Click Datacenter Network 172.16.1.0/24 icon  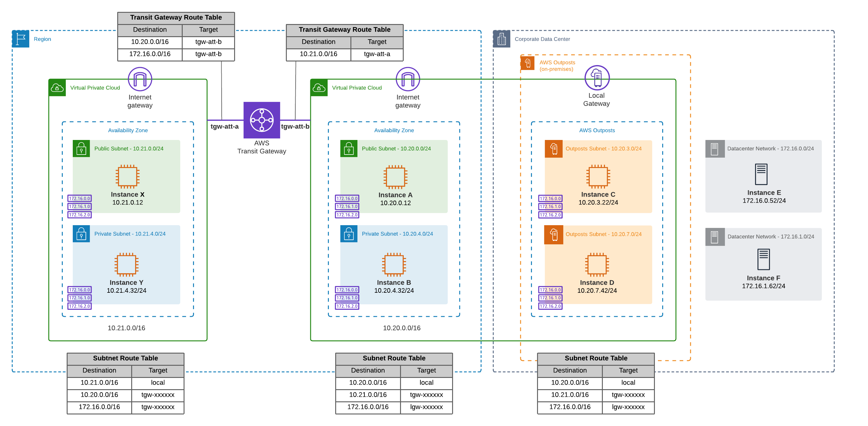pos(715,237)
